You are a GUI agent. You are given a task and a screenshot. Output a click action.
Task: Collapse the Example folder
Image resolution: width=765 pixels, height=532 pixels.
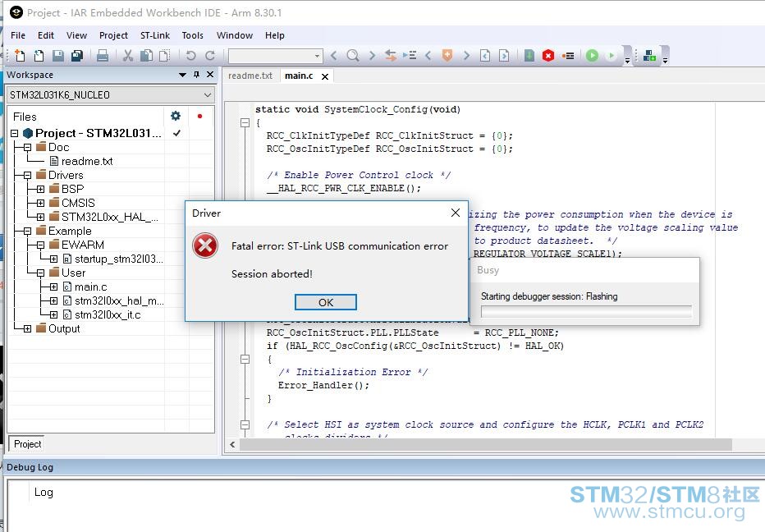tap(27, 231)
